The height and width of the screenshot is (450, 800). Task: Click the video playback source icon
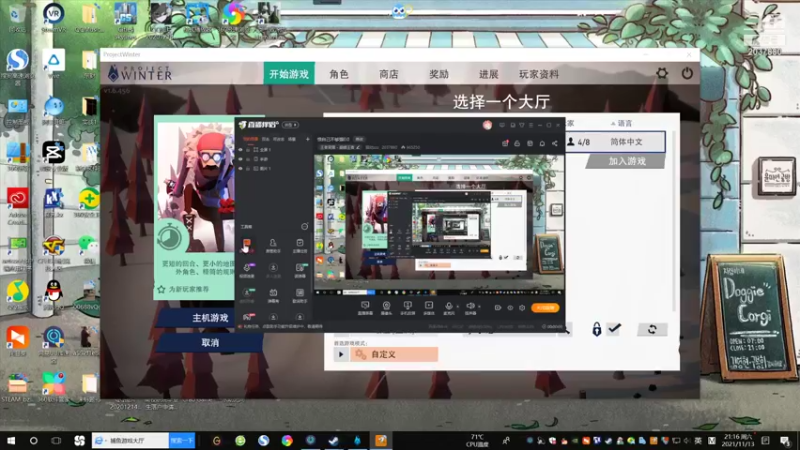tap(429, 307)
